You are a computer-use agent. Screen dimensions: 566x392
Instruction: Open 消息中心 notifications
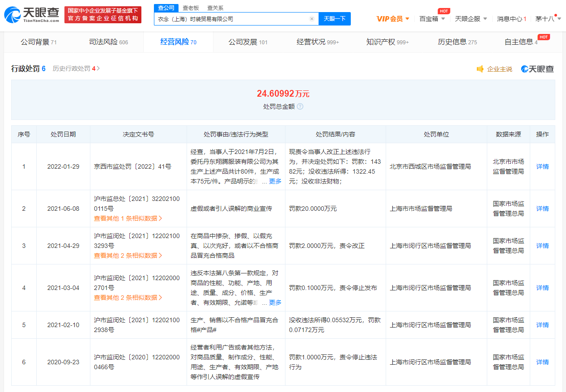[511, 19]
